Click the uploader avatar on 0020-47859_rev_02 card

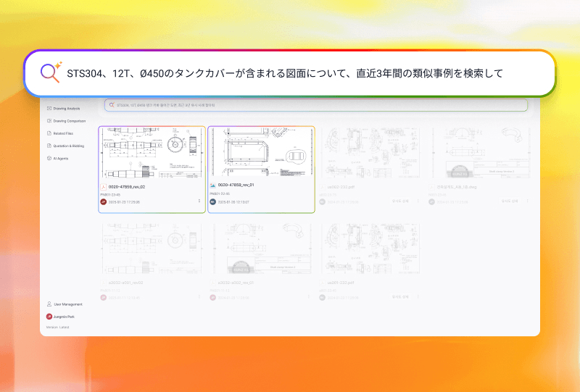(x=104, y=202)
